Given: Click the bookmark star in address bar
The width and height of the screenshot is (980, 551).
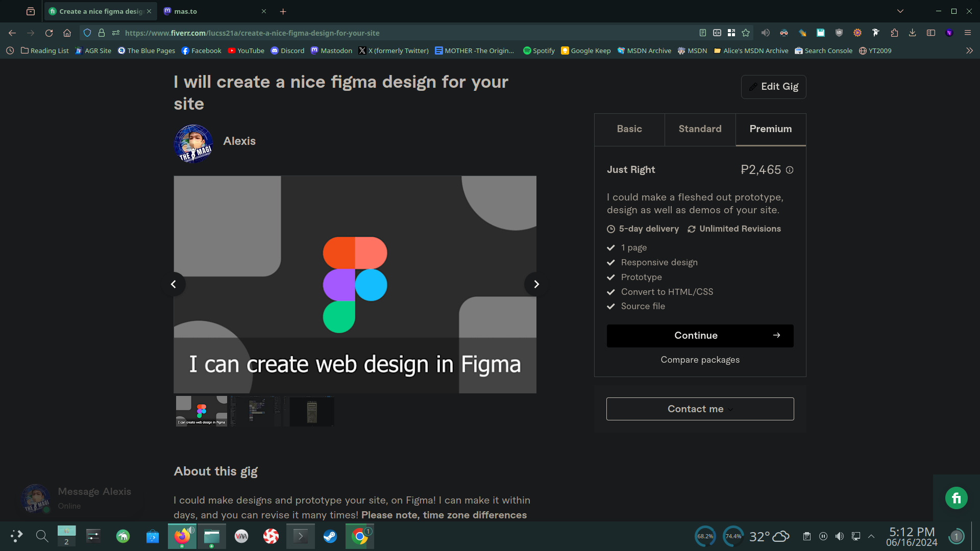Looking at the screenshot, I should [746, 33].
